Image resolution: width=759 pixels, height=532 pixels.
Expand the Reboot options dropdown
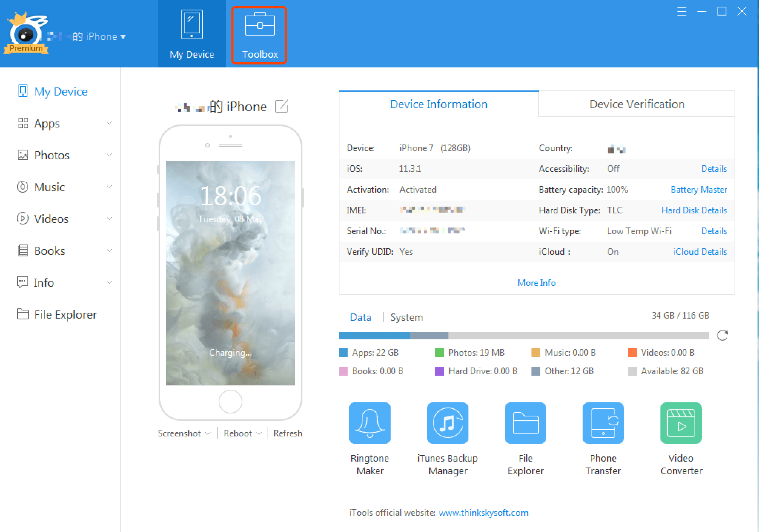pyautogui.click(x=259, y=433)
